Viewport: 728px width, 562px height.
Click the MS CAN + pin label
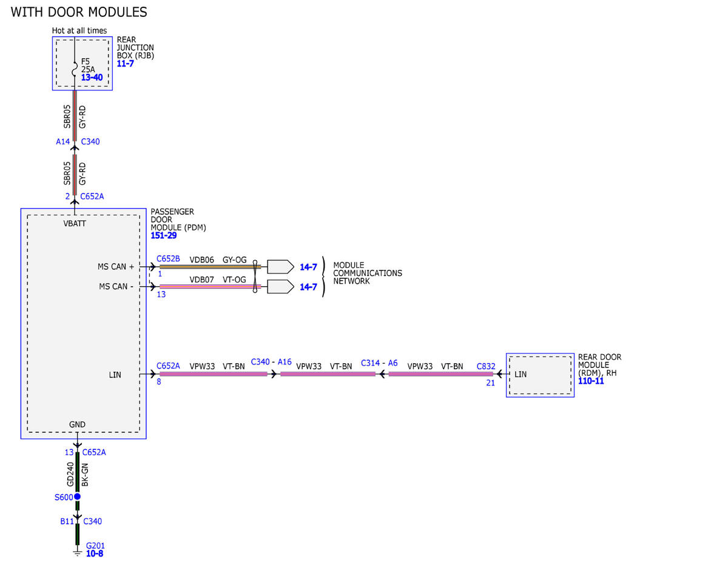coord(116,267)
